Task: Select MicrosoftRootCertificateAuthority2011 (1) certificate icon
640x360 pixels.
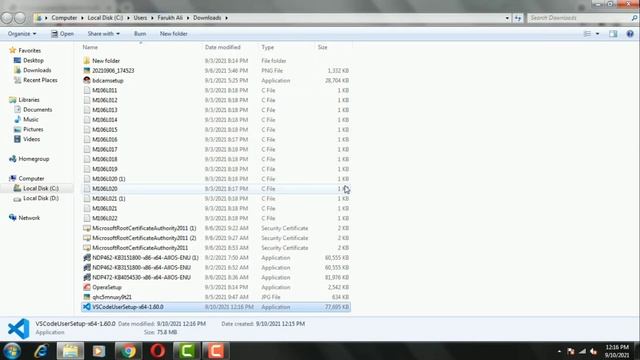Action: [x=87, y=228]
